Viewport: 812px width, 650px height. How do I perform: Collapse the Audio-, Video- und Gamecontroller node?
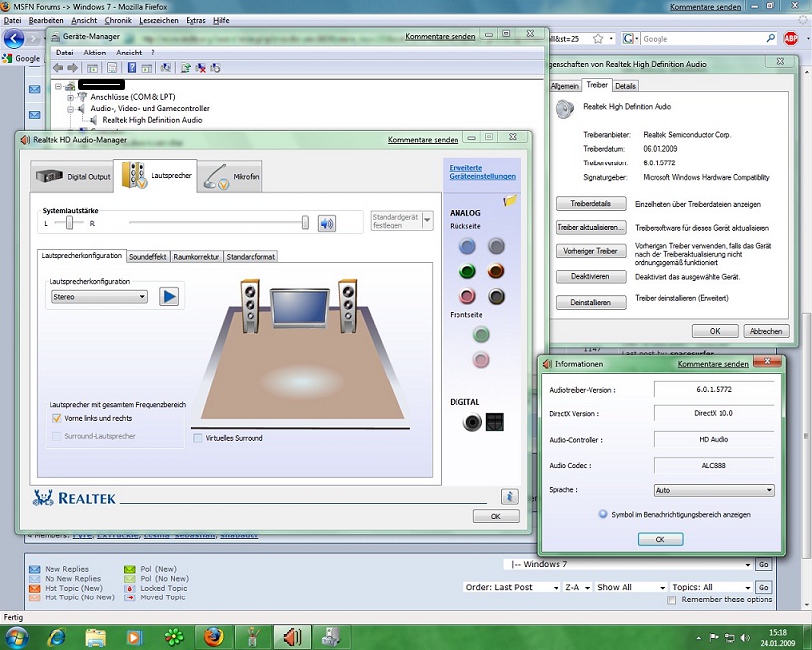[71, 109]
